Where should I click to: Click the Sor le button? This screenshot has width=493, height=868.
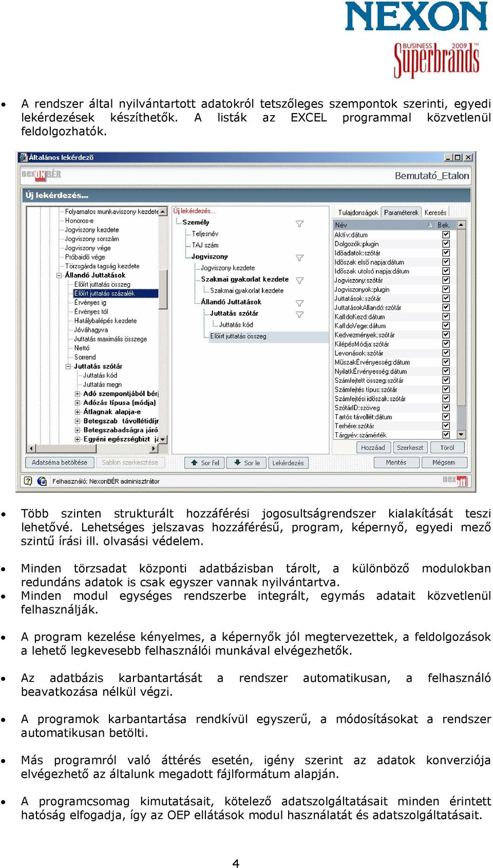pyautogui.click(x=246, y=463)
